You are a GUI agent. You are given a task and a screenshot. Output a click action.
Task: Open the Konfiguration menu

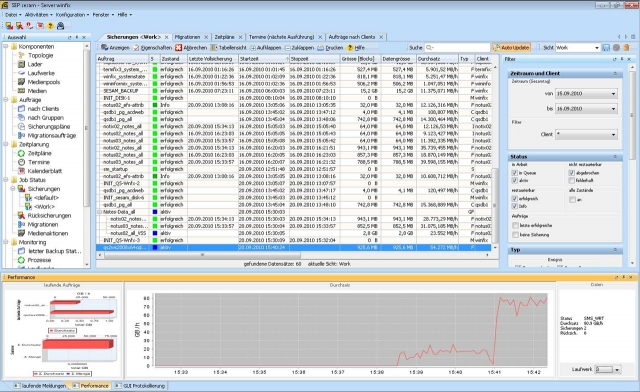[x=72, y=15]
